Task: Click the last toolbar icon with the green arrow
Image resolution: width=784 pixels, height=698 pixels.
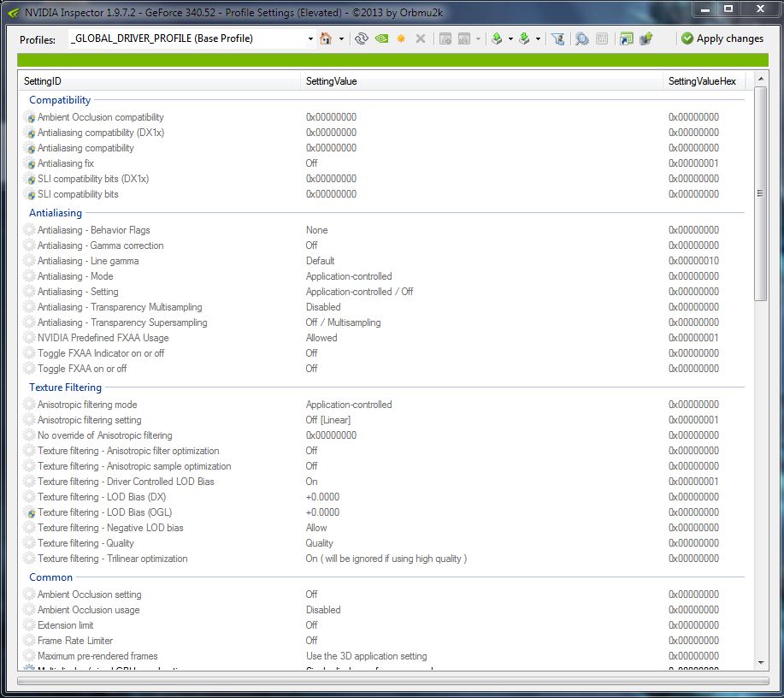Action: [646, 38]
